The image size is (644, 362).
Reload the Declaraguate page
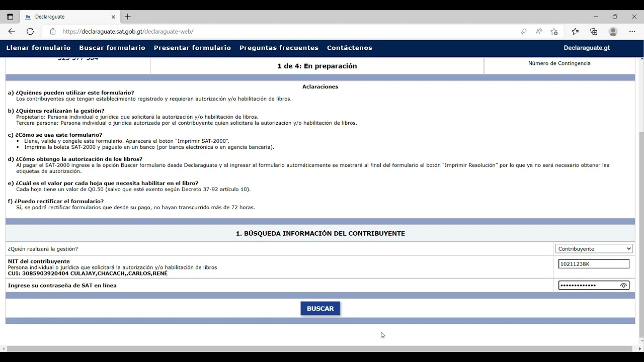click(30, 31)
